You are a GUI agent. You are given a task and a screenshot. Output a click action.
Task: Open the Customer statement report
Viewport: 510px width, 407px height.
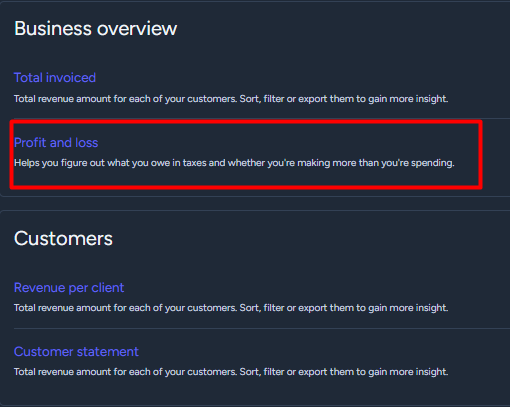(76, 352)
